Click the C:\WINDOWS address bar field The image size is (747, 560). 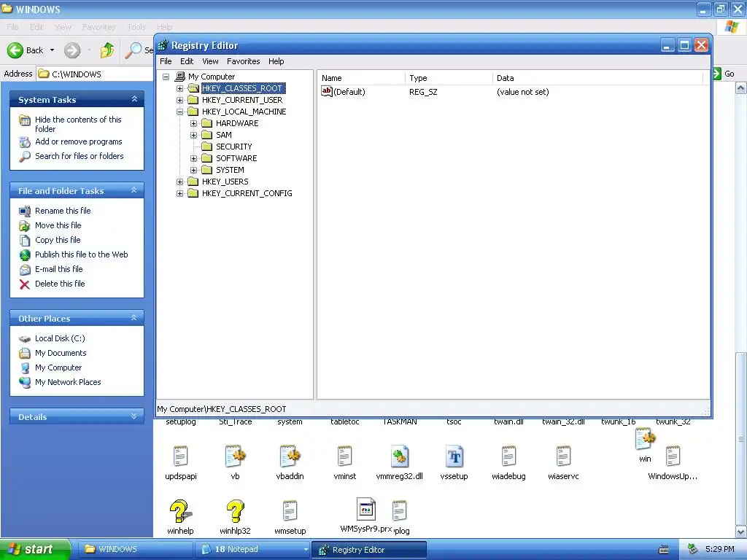click(x=96, y=74)
